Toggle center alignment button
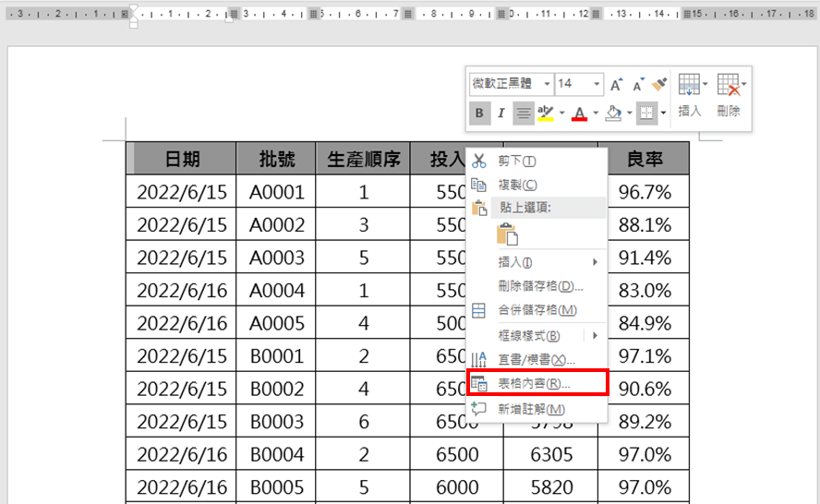Screen dimensions: 820x504 523,114
